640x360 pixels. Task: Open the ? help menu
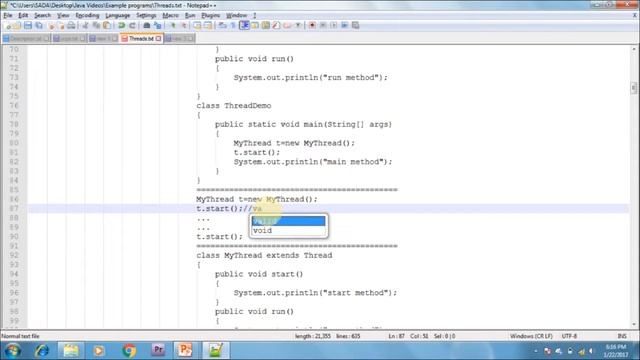pyautogui.click(x=255, y=16)
